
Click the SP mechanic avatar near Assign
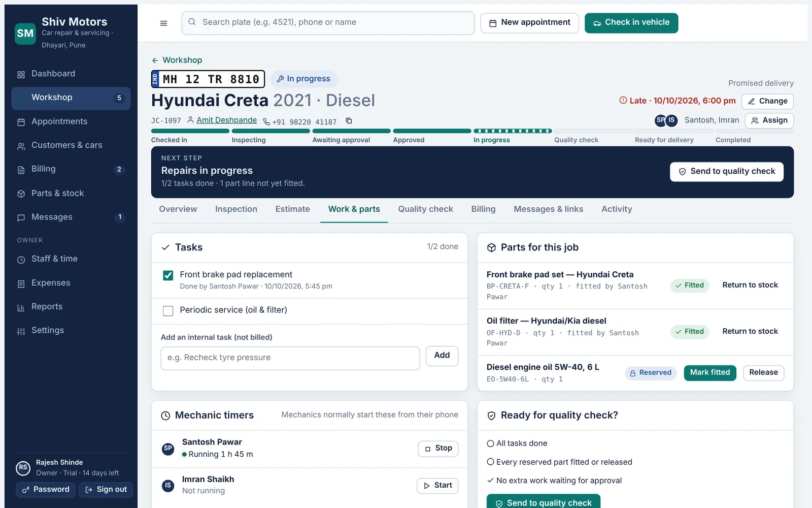(x=660, y=120)
